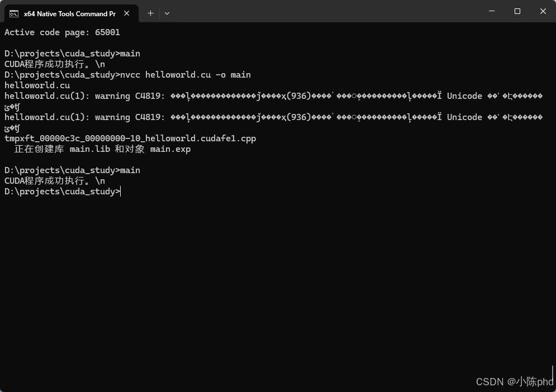Click the blinking cursor at the active prompt
Image resolution: width=556 pixels, height=392 pixels.
pyautogui.click(x=120, y=191)
